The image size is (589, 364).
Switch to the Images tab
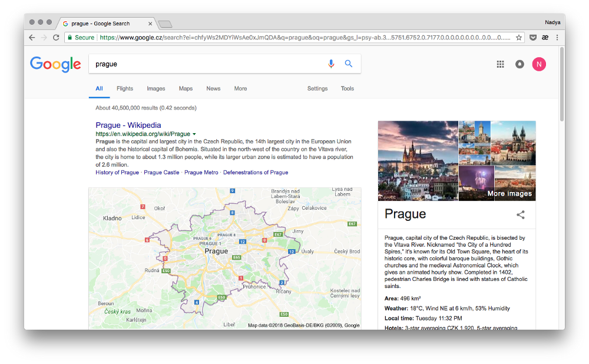(156, 89)
